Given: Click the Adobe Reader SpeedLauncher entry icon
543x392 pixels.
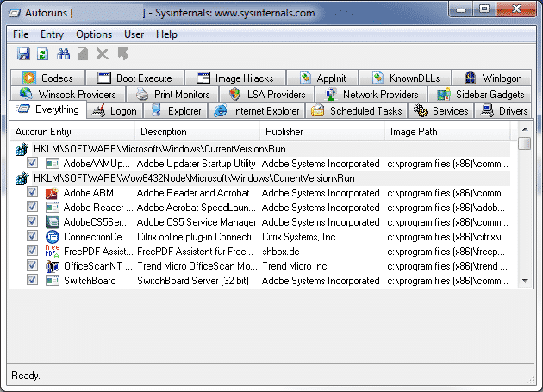Looking at the screenshot, I should click(53, 208).
